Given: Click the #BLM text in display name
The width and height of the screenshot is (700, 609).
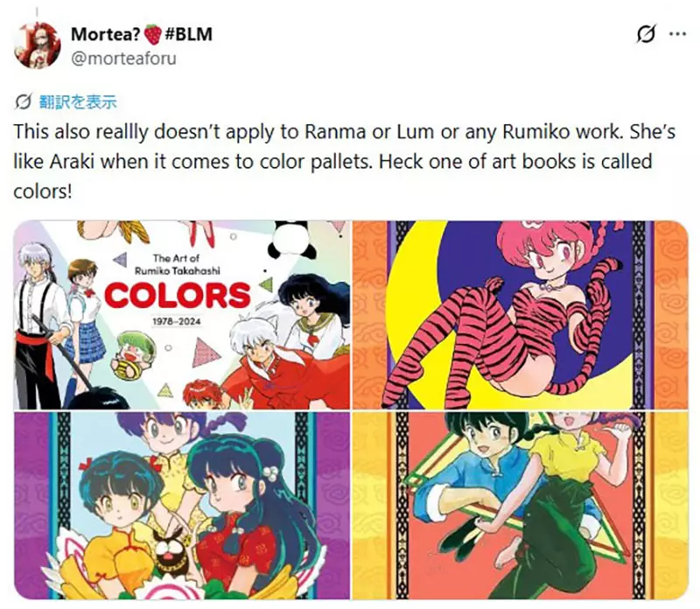Looking at the screenshot, I should click(188, 34).
